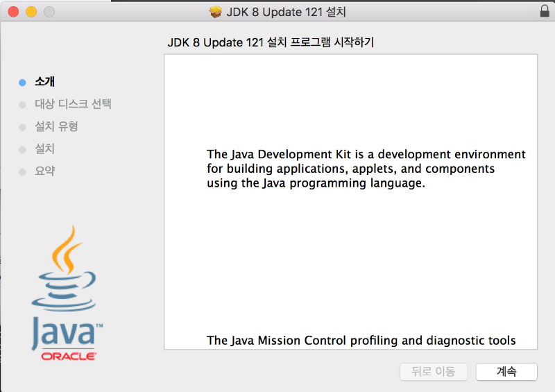Select the 설치 step in sidebar
Viewport: 555px width, 392px height.
pos(44,148)
